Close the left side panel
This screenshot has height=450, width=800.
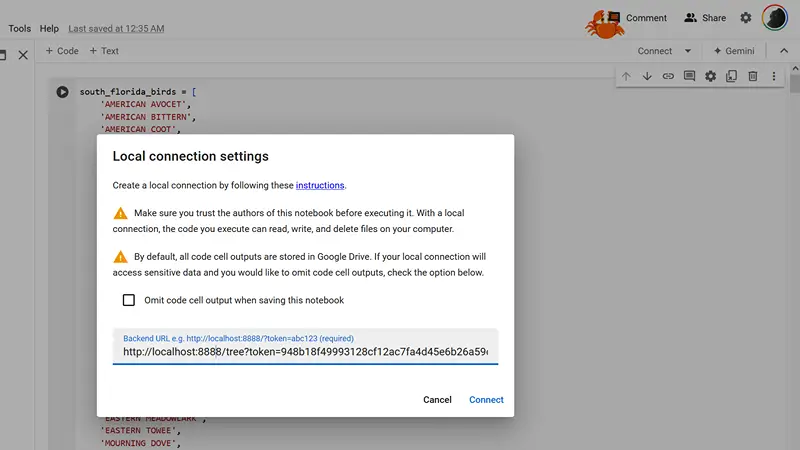[x=23, y=55]
